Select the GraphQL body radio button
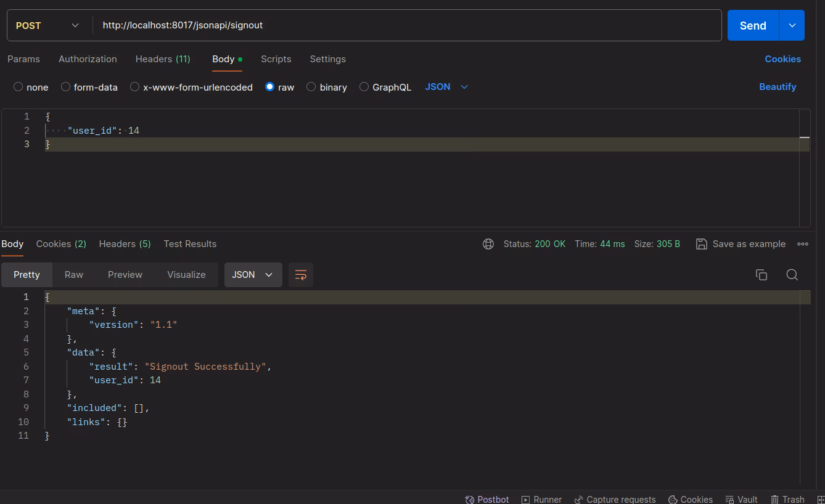Screen dimensions: 825x504 364,87
